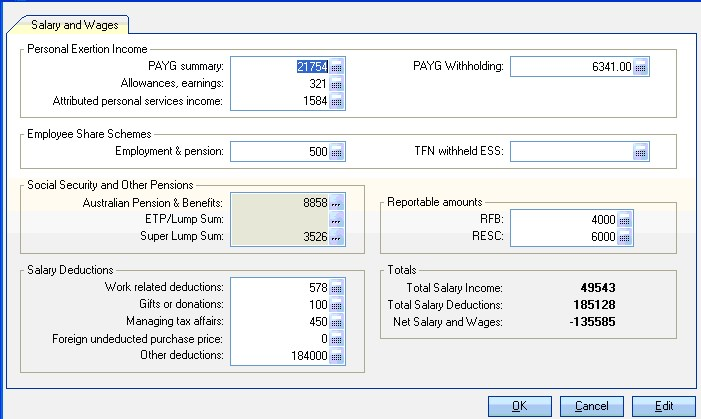This screenshot has width=701, height=419.
Task: Click calculator icon in PAYG Withholding field
Action: tap(641, 67)
